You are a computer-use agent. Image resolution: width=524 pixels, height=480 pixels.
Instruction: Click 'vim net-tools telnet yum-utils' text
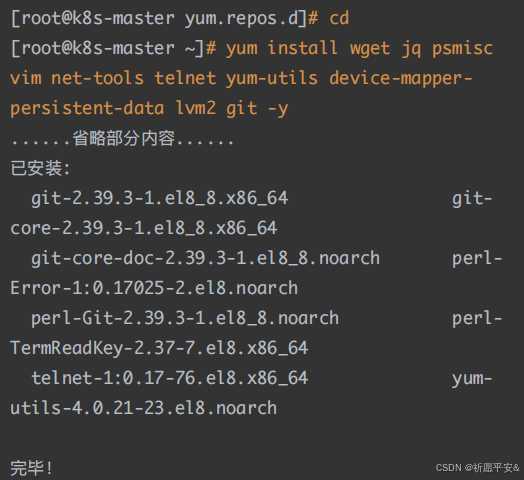click(164, 79)
